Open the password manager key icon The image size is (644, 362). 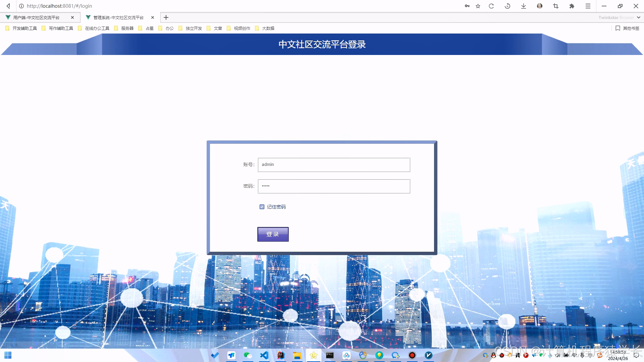(467, 6)
